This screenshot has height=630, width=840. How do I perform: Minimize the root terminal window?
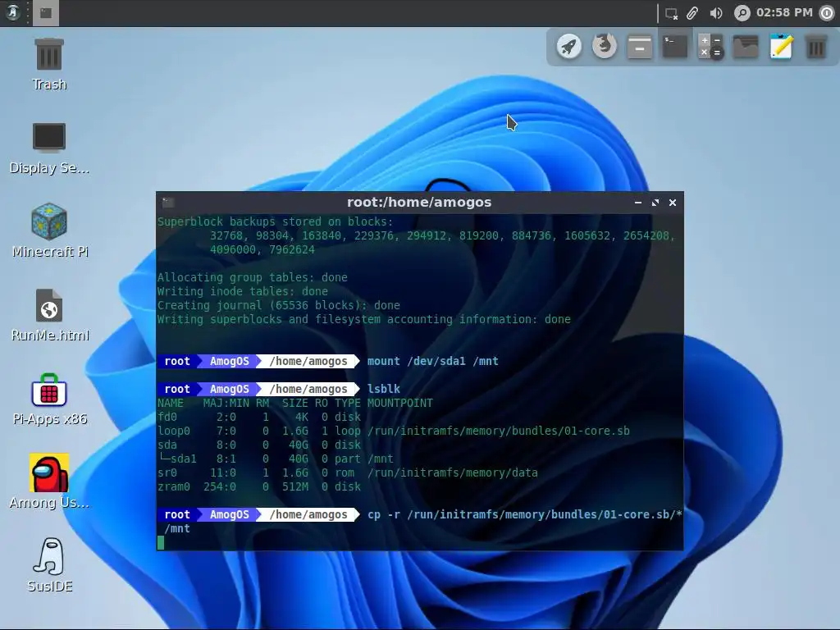(x=637, y=203)
